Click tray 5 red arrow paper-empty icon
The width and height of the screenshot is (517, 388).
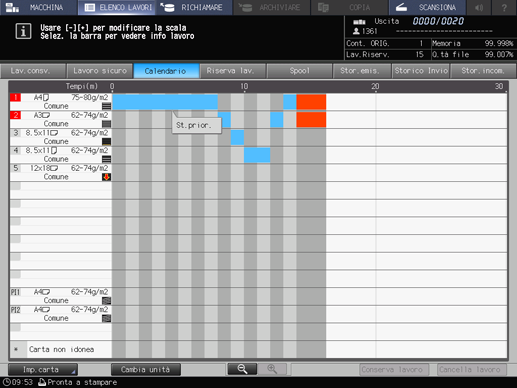coord(106,177)
